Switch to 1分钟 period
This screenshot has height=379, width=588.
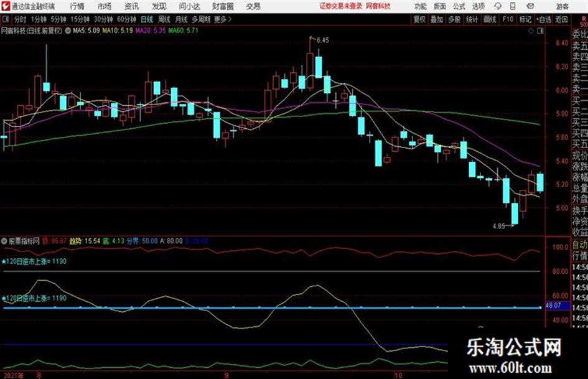click(38, 19)
